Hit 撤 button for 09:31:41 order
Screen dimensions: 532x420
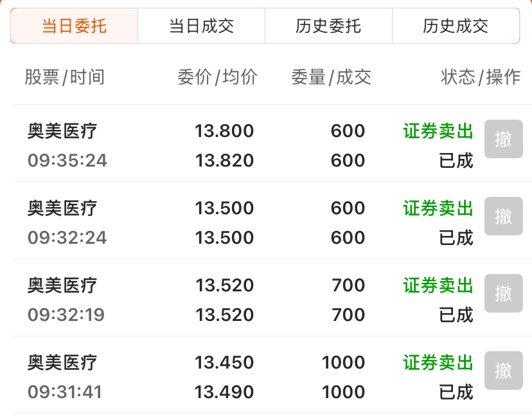click(x=504, y=370)
